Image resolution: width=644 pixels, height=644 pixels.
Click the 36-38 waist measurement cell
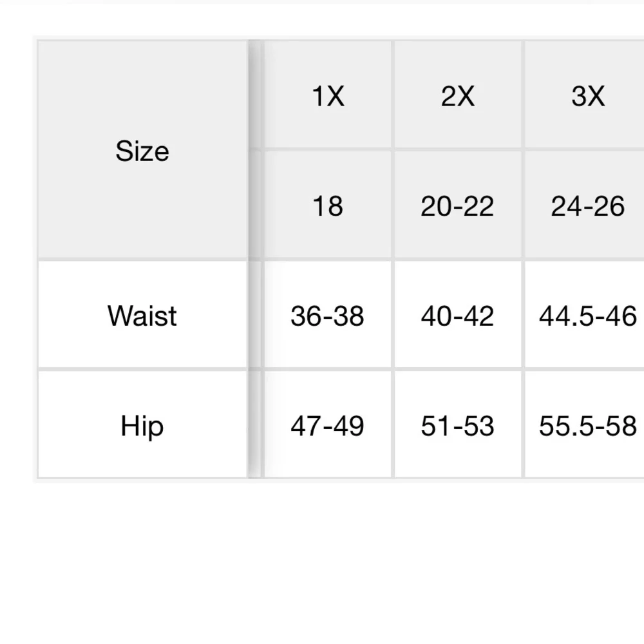[328, 316]
